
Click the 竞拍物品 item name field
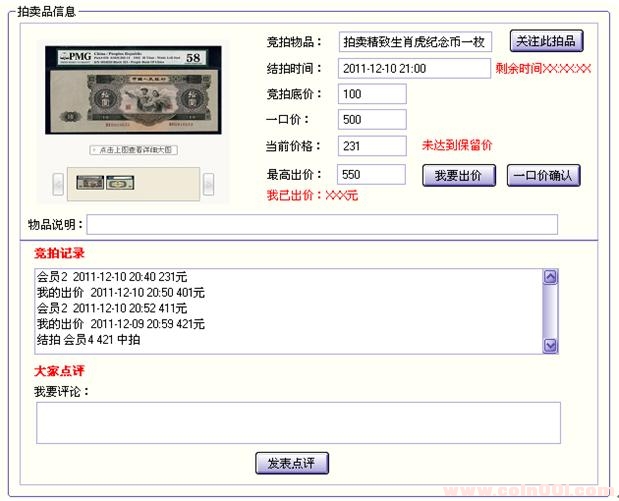click(414, 42)
